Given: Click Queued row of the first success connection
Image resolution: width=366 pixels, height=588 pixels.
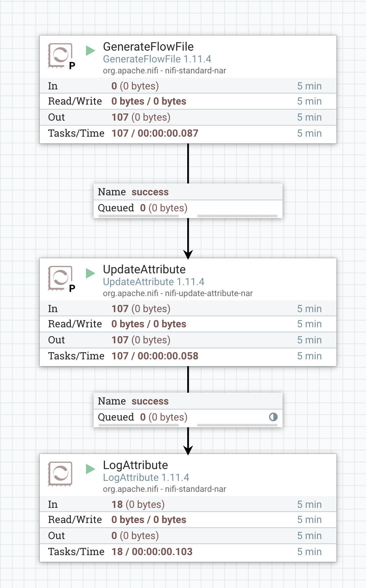Looking at the screenshot, I should click(x=188, y=208).
